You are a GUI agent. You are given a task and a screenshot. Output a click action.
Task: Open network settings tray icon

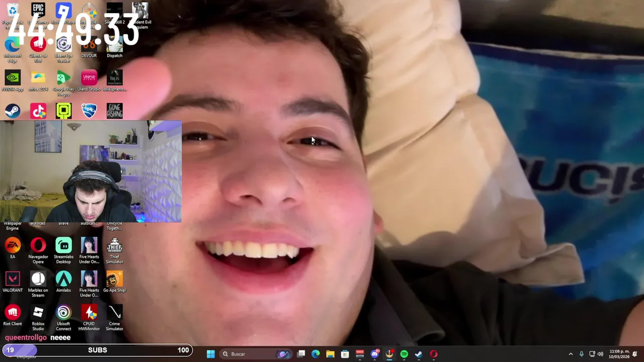coord(592,354)
